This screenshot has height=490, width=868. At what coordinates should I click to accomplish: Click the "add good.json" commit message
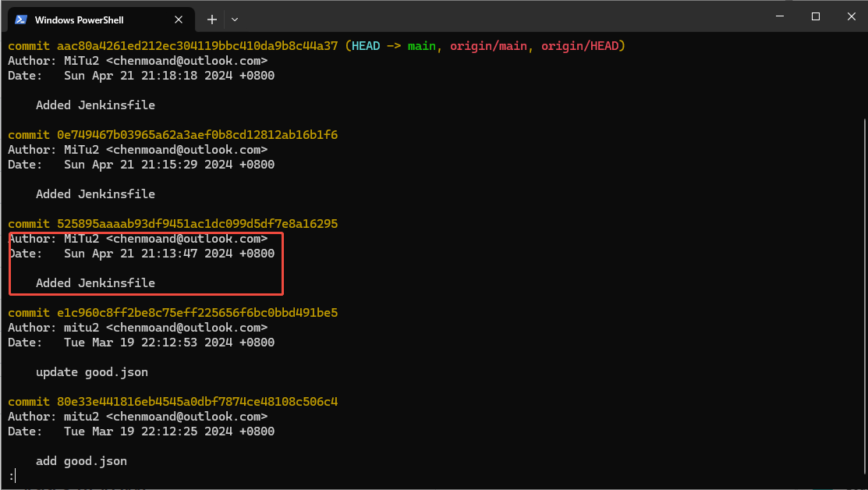81,461
